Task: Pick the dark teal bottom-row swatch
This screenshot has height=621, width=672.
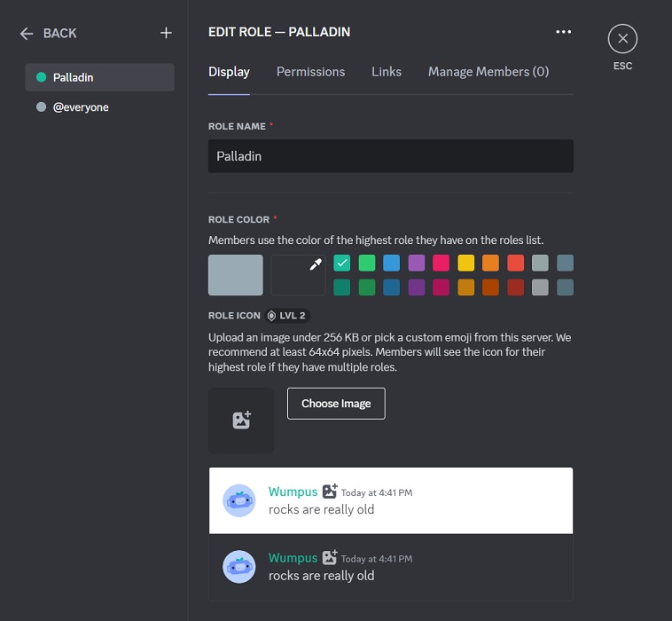Action: click(342, 287)
